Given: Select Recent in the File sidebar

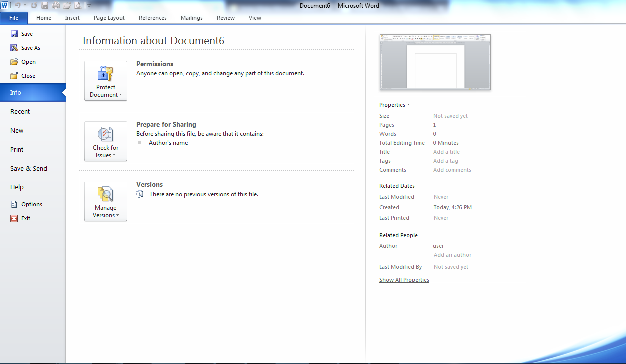Looking at the screenshot, I should pyautogui.click(x=20, y=111).
